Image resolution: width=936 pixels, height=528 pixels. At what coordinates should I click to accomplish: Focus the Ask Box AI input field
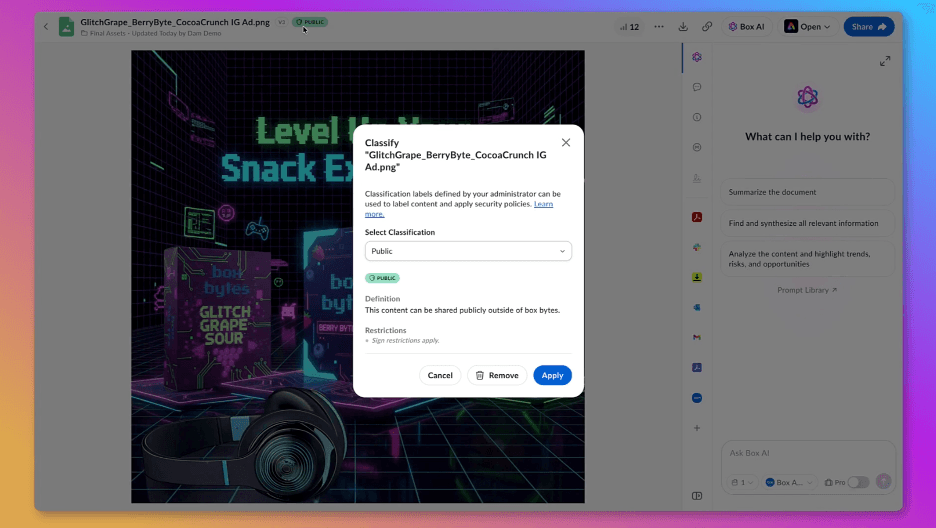[808, 453]
